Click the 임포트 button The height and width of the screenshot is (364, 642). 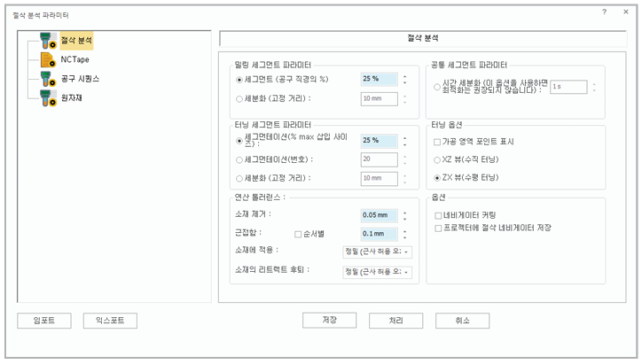click(x=44, y=320)
